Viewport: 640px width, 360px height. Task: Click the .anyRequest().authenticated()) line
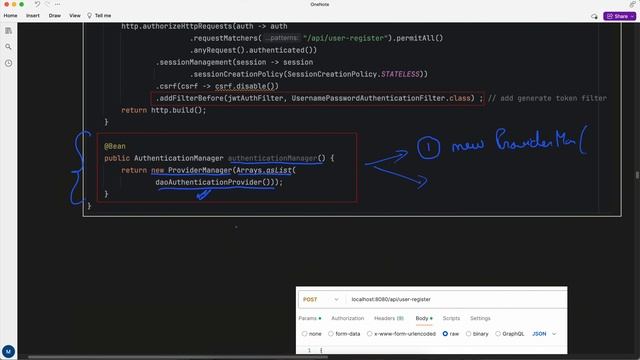253,50
